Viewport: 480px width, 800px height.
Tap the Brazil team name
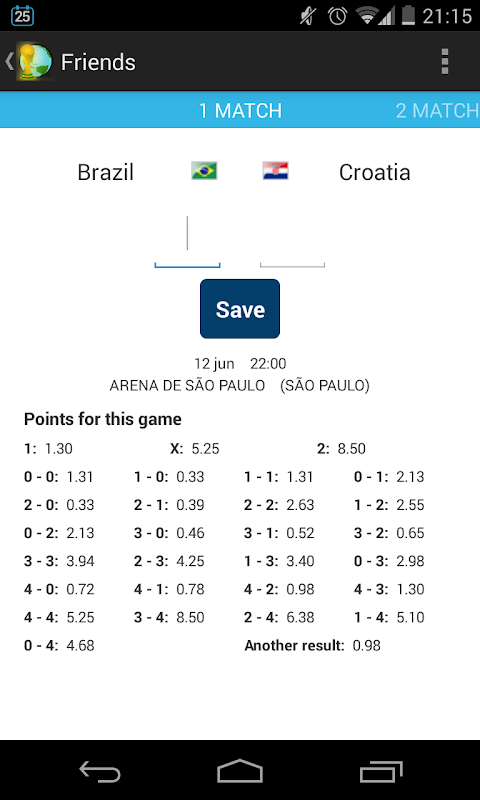[x=106, y=172]
